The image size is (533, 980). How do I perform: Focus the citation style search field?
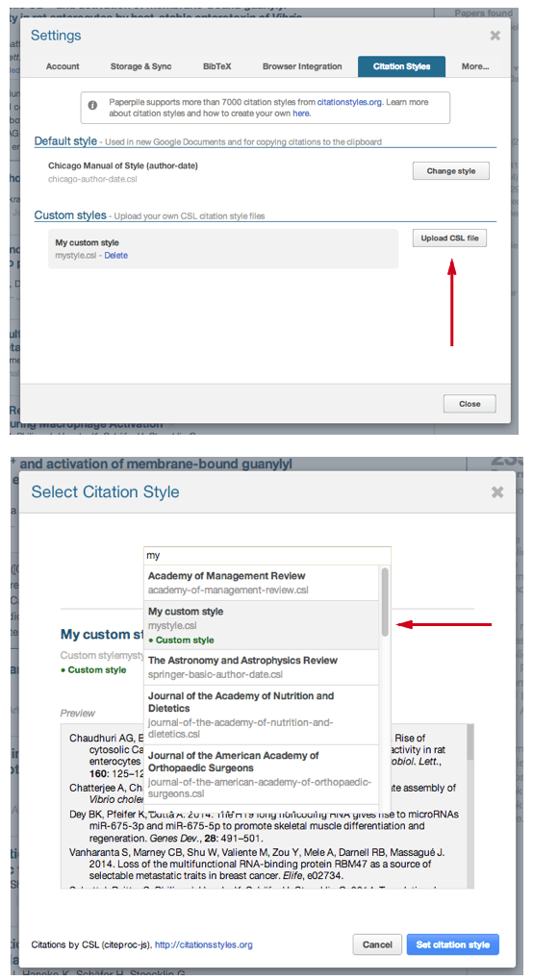267,555
